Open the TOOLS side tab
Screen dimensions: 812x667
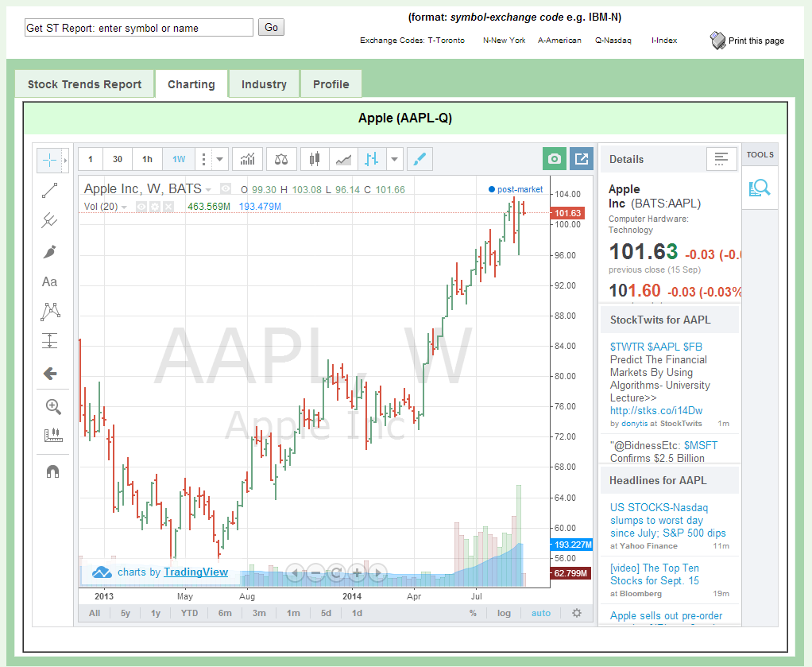(760, 154)
